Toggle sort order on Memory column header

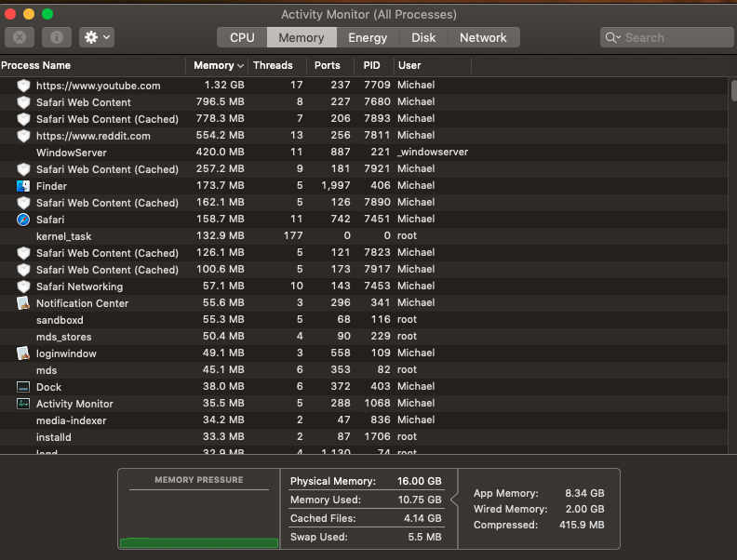tap(218, 65)
